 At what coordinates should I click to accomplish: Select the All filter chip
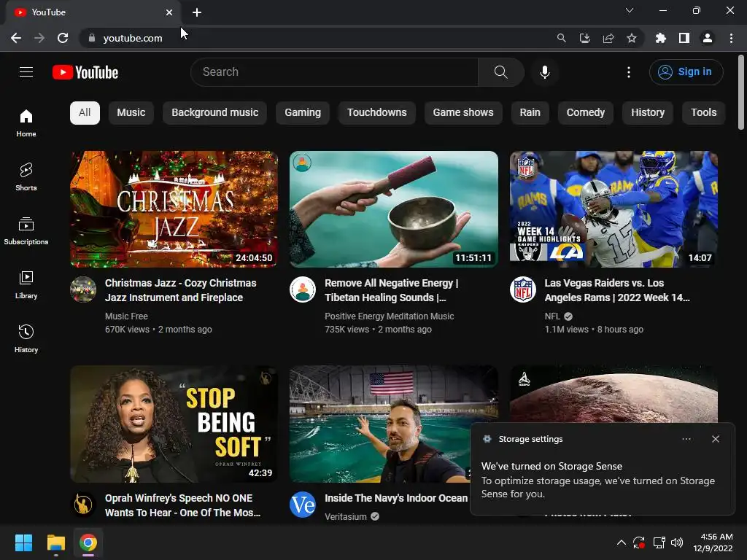(85, 113)
